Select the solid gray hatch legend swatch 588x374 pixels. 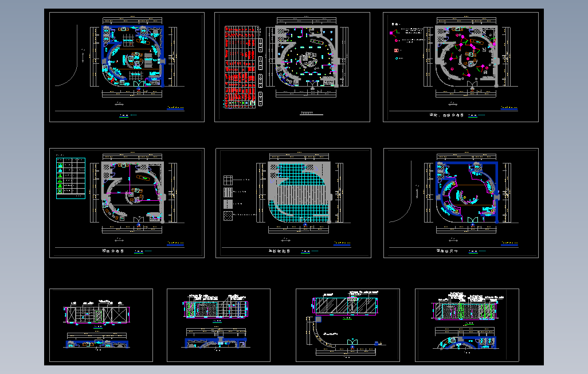[228, 204]
